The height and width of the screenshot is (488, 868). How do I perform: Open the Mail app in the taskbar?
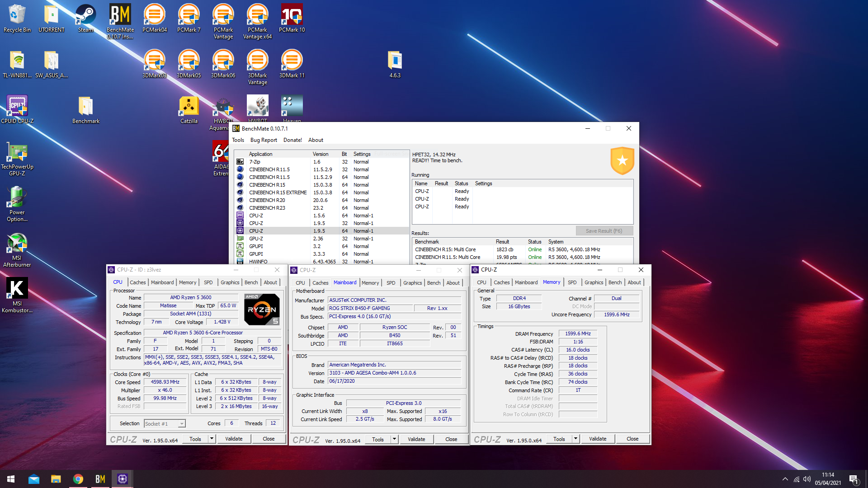[x=34, y=479]
